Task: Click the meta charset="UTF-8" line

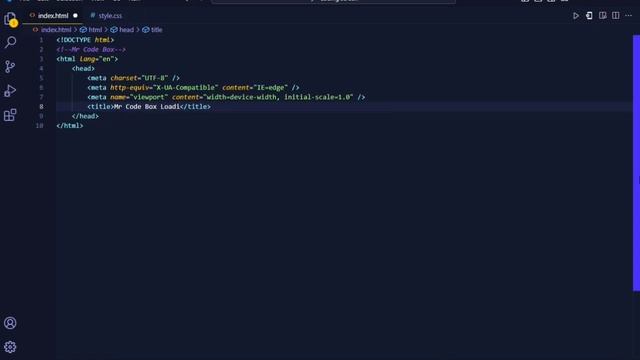Action: (x=133, y=78)
